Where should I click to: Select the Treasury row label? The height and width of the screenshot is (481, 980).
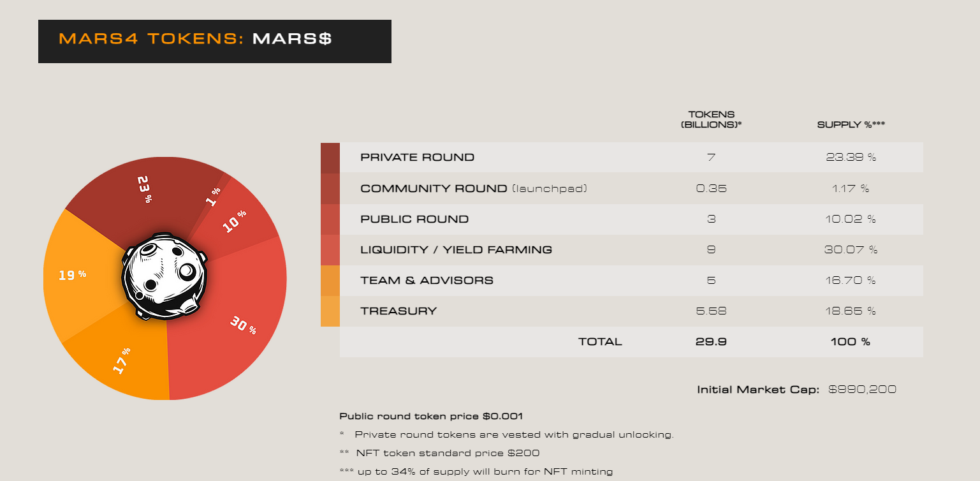tap(399, 311)
